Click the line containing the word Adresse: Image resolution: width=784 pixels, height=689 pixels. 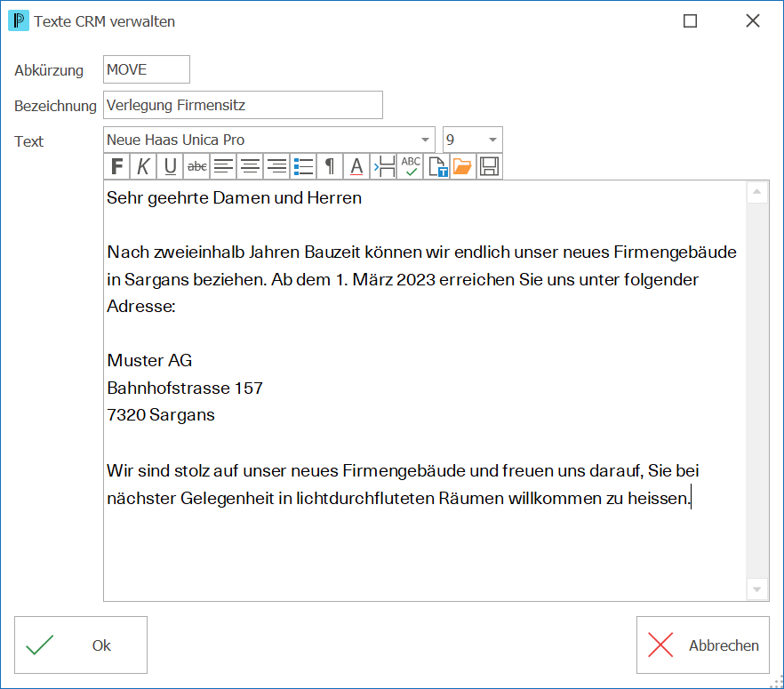pos(141,306)
